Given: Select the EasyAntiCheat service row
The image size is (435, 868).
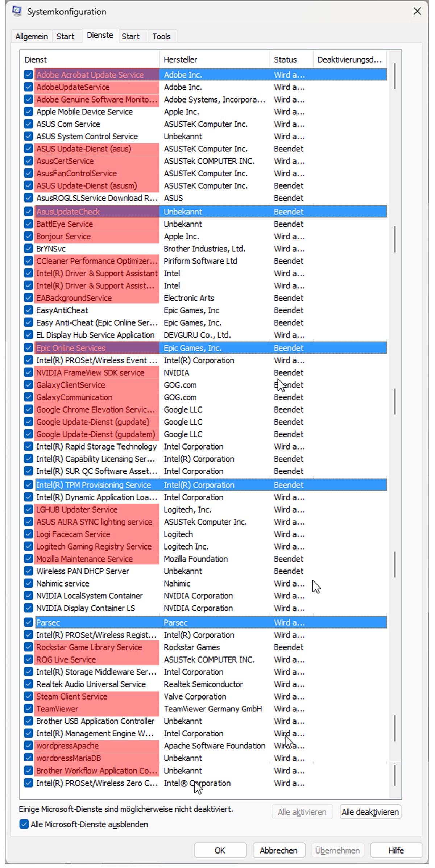Looking at the screenshot, I should (x=205, y=310).
